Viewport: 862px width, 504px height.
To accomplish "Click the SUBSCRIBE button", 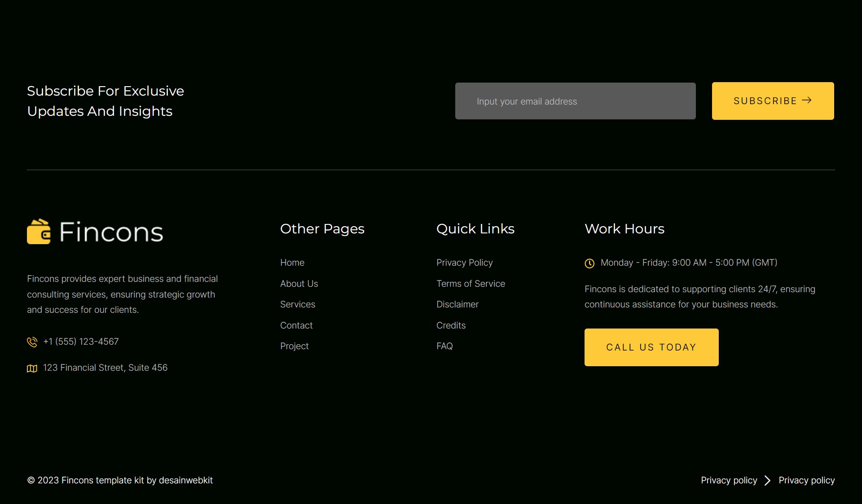I will coord(773,101).
